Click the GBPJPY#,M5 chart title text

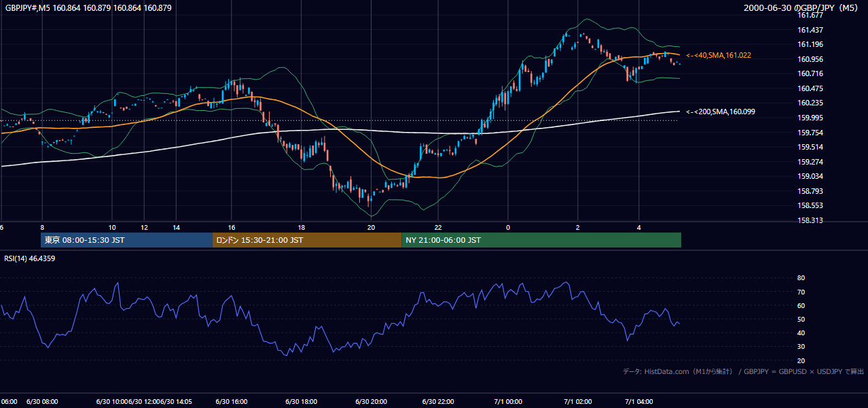pos(88,8)
